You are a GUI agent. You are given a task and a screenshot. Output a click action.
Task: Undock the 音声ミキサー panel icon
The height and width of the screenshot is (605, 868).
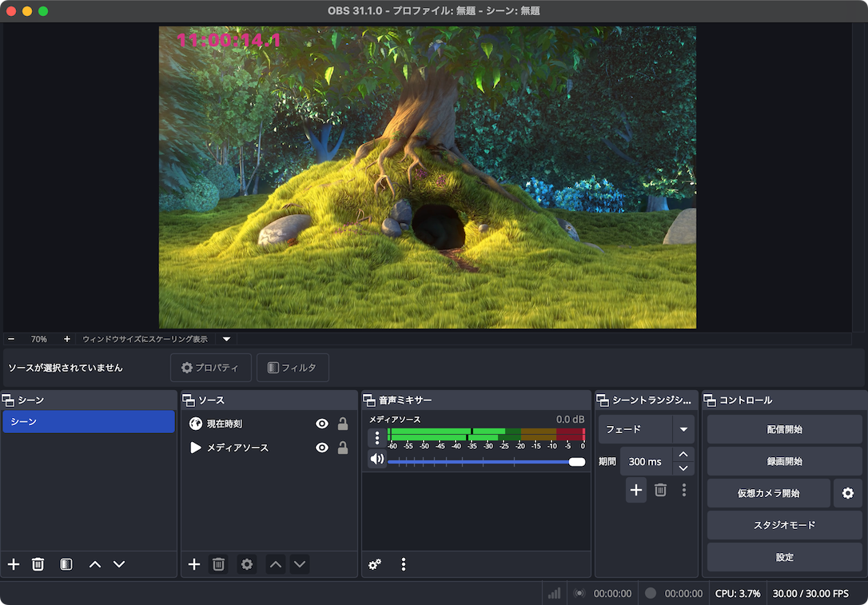pyautogui.click(x=369, y=400)
